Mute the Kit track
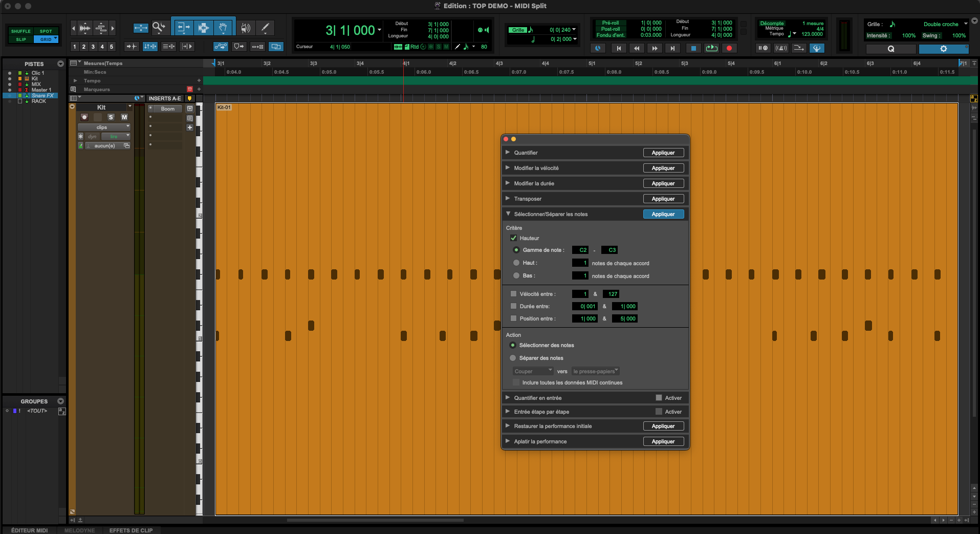Screen dimensions: 980x534 [x=124, y=117]
